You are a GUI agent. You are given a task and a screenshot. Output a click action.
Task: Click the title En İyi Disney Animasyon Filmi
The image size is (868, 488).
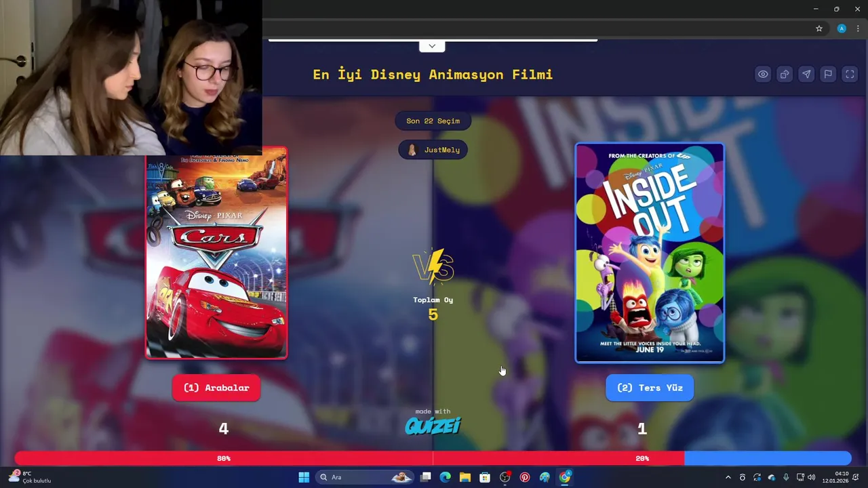433,75
